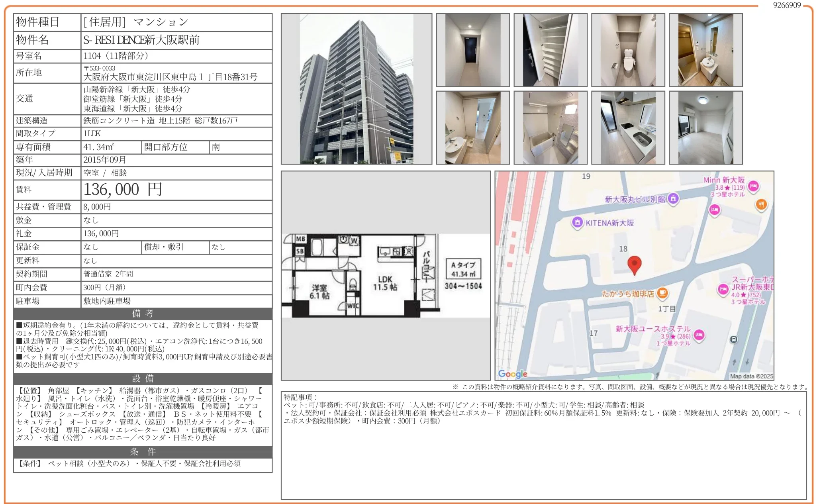Click the Minn 新大阪 hotel pin
Image resolution: width=819 pixels, height=504 pixels.
753,186
